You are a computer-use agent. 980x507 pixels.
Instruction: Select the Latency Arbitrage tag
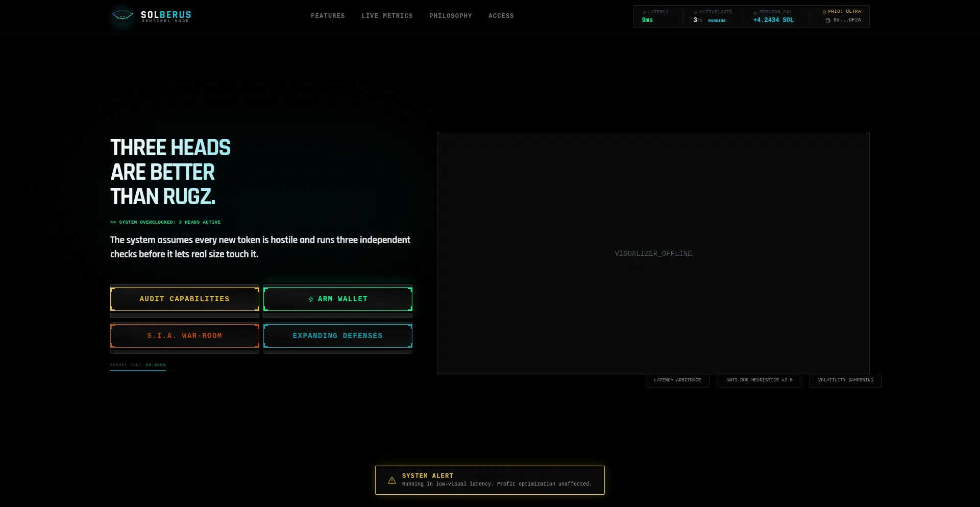click(677, 380)
